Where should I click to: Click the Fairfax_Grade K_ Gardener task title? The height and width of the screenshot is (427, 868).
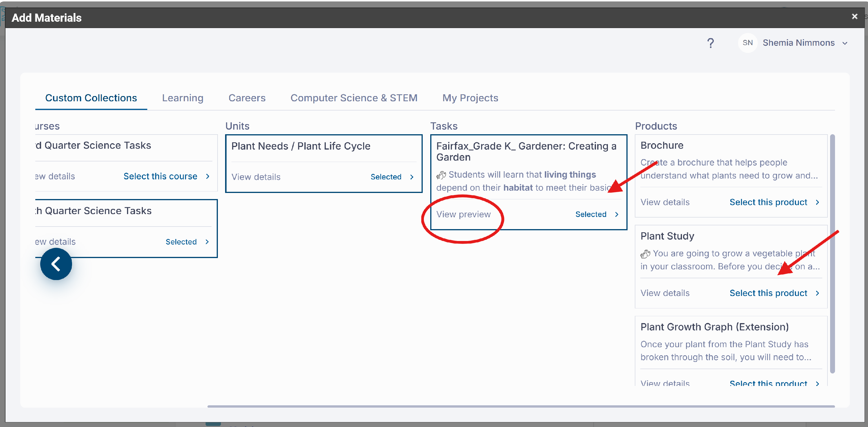526,151
